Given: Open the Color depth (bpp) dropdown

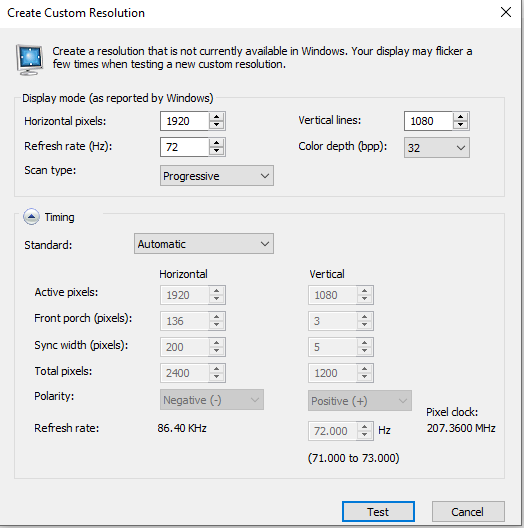Looking at the screenshot, I should (437, 147).
